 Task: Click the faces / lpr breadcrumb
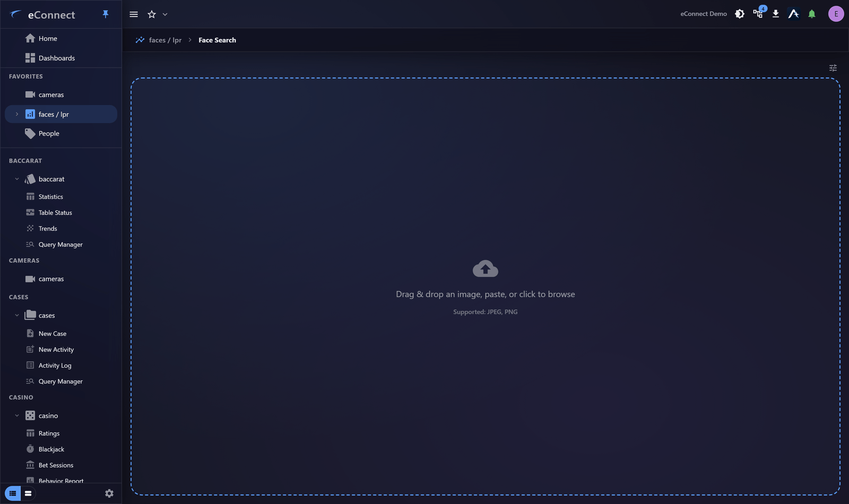[x=165, y=40]
